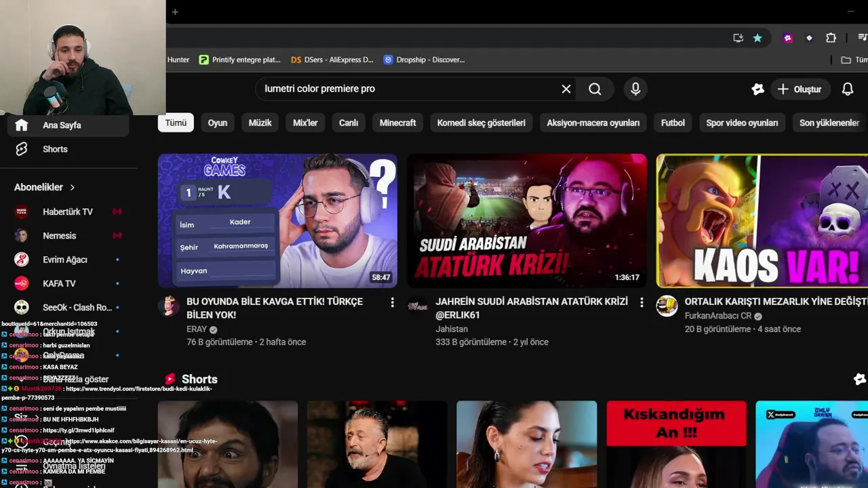
Task: Open ORTALIK KARIŞTI MEZARLIK title link
Action: [776, 302]
